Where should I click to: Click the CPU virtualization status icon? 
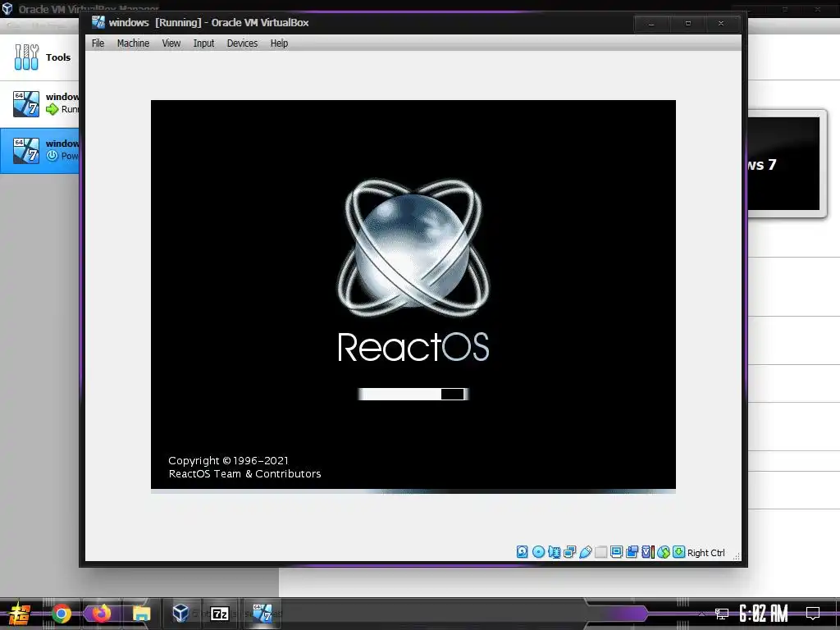(x=648, y=552)
